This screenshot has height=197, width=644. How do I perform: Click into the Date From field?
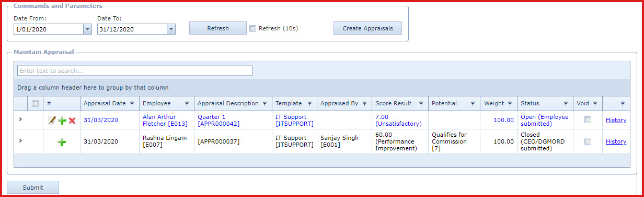[x=49, y=29]
